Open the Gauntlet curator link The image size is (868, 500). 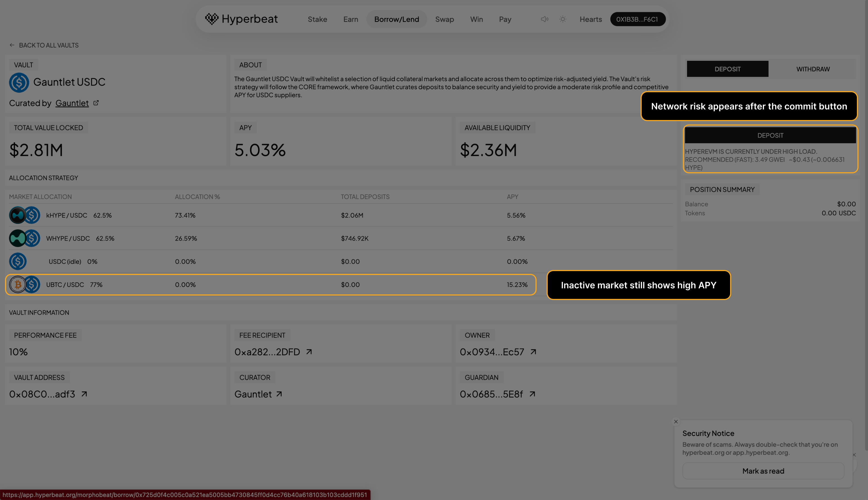(72, 103)
